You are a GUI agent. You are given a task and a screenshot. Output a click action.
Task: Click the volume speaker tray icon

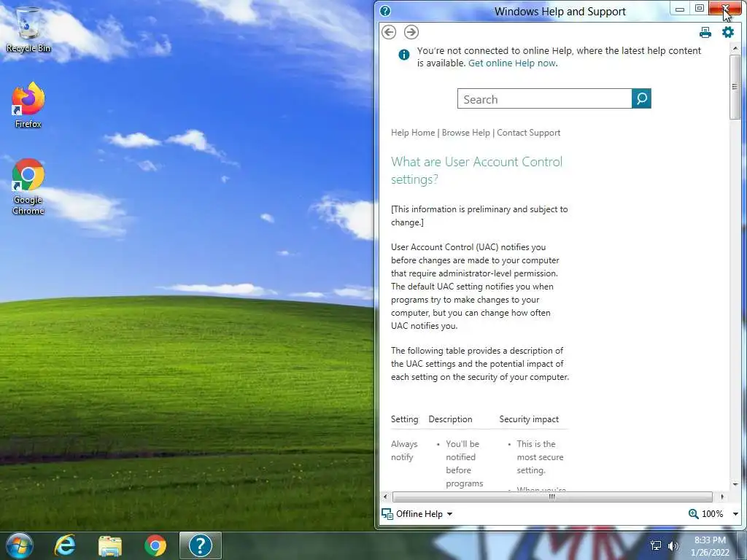[x=673, y=545]
